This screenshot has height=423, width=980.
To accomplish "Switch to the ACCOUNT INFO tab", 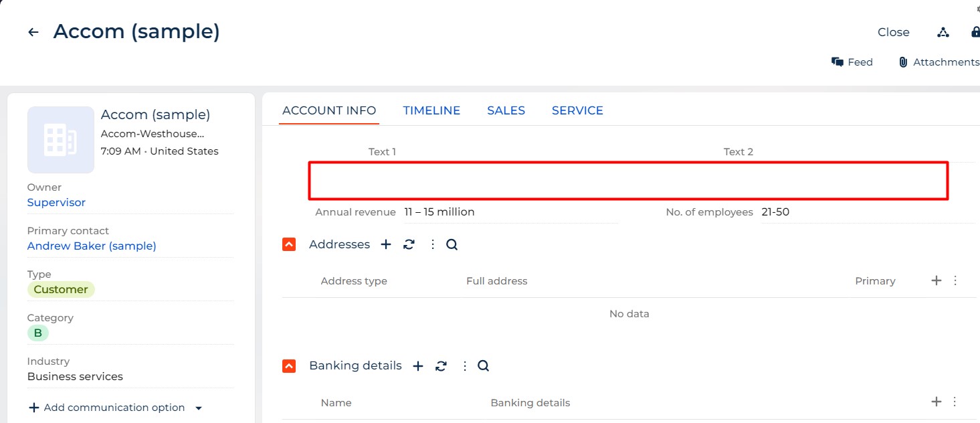I will pyautogui.click(x=329, y=110).
